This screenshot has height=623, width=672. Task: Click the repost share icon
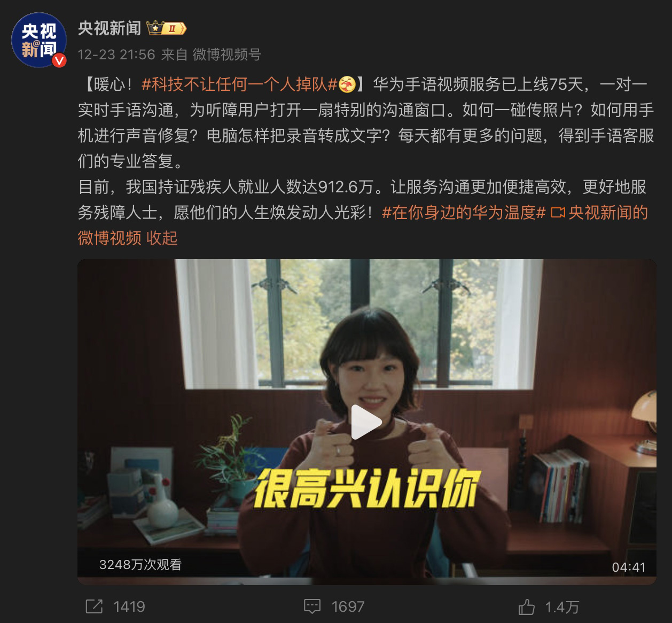tap(94, 606)
